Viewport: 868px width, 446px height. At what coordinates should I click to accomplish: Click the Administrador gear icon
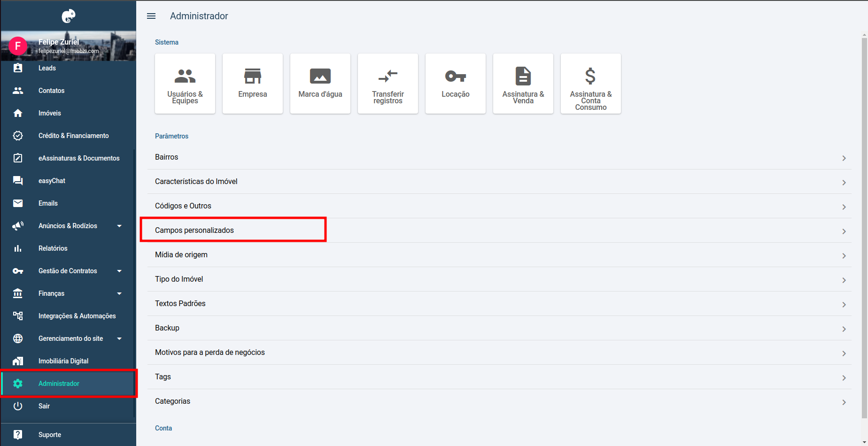pos(18,384)
